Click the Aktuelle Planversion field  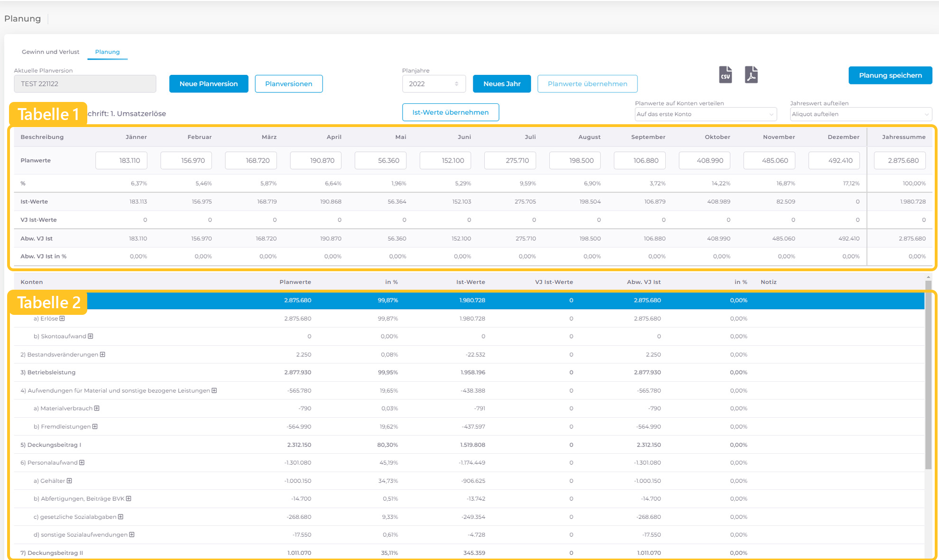[85, 84]
